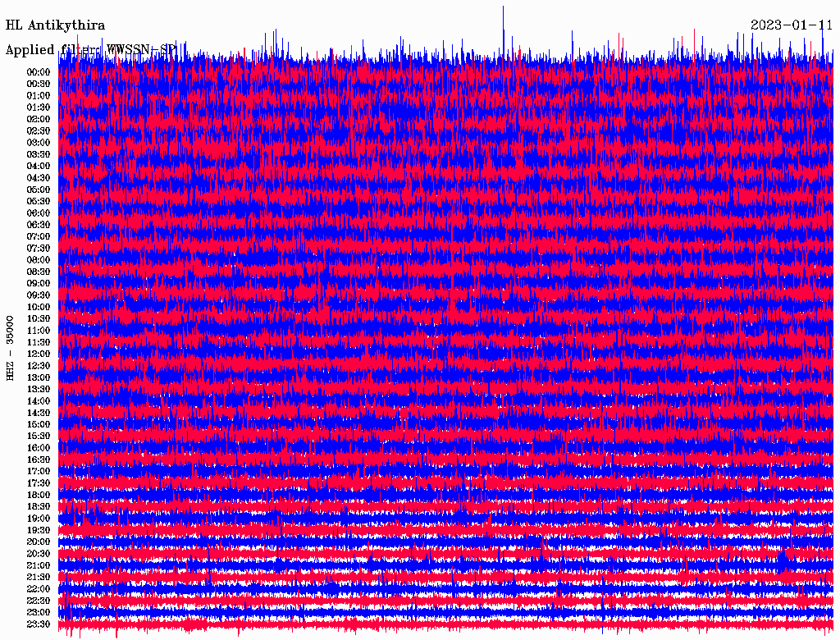The height and width of the screenshot is (640, 840).
Task: Select the 05:30 time label
Action: [39, 202]
